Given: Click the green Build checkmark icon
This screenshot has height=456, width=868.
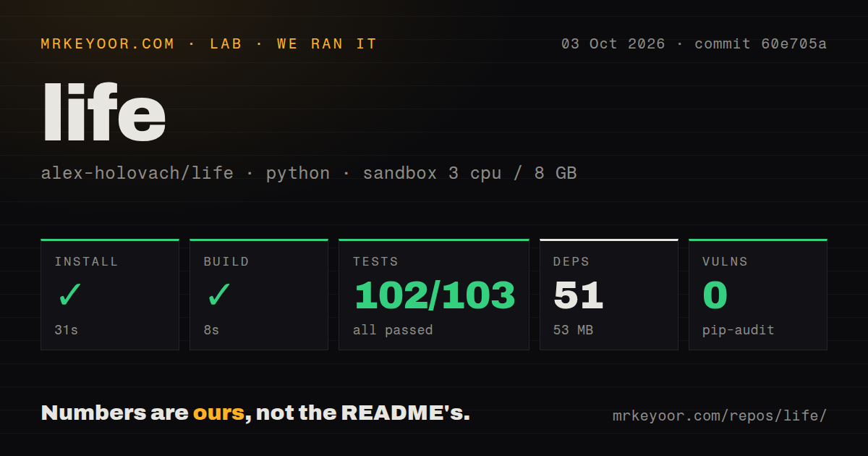Looking at the screenshot, I should 219,295.
